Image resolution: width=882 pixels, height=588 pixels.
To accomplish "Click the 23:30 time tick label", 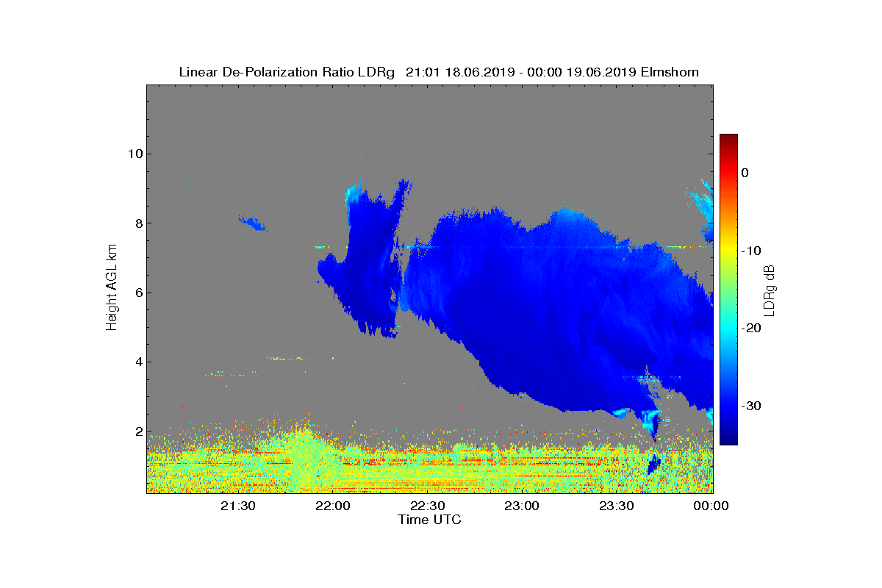I will coord(617,506).
